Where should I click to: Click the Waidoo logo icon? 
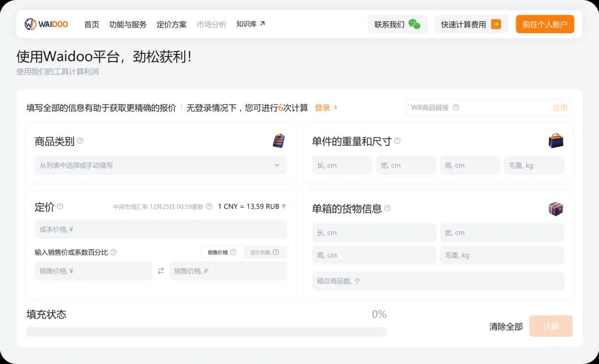31,24
